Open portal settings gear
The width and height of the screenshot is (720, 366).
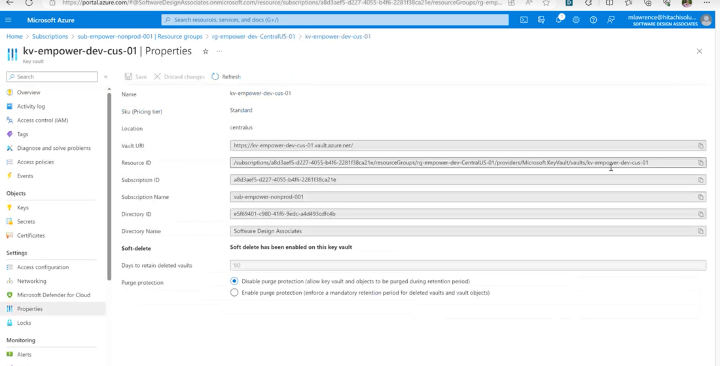(x=576, y=20)
